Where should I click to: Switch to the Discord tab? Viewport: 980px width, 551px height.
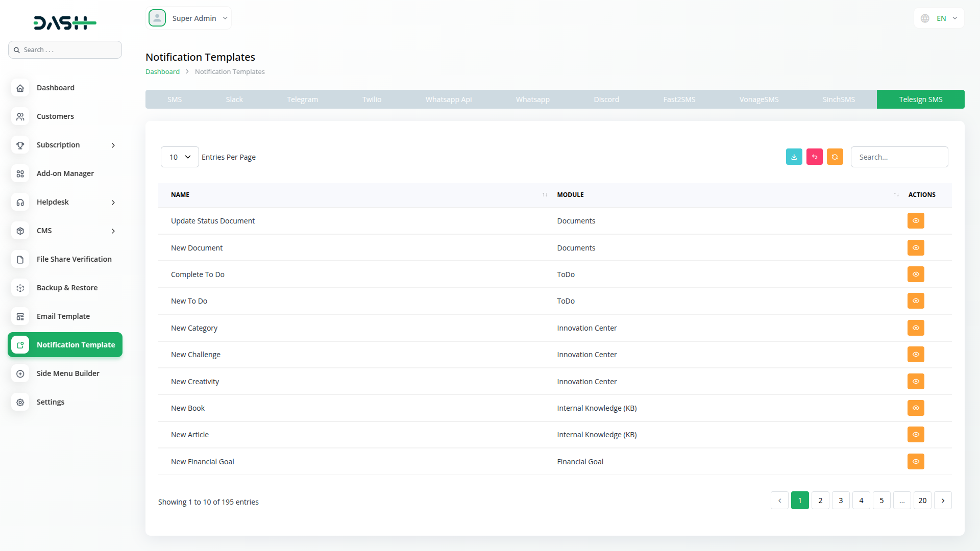[606, 99]
